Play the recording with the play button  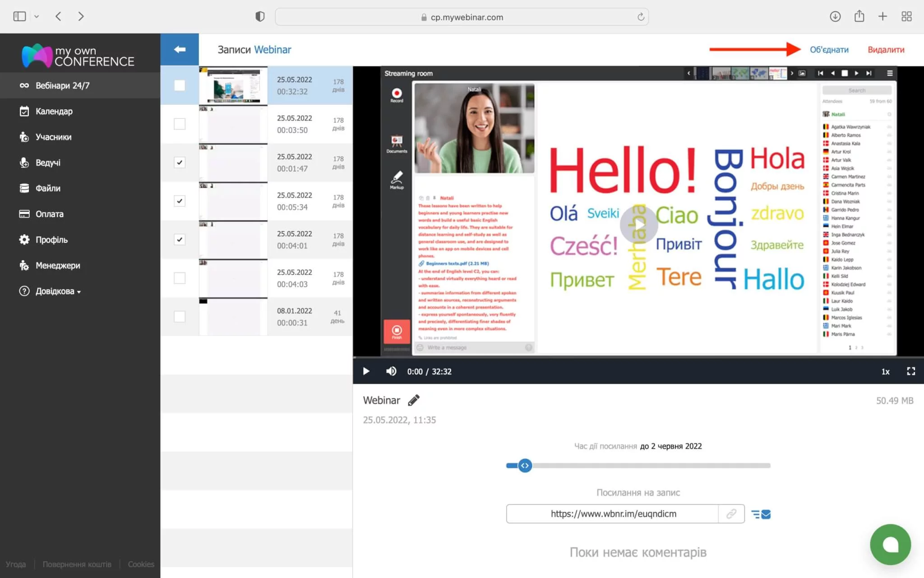click(366, 371)
